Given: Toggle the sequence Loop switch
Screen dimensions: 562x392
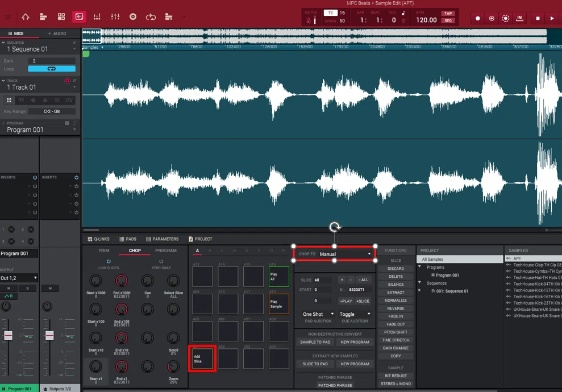Looking at the screenshot, I should (x=52, y=69).
